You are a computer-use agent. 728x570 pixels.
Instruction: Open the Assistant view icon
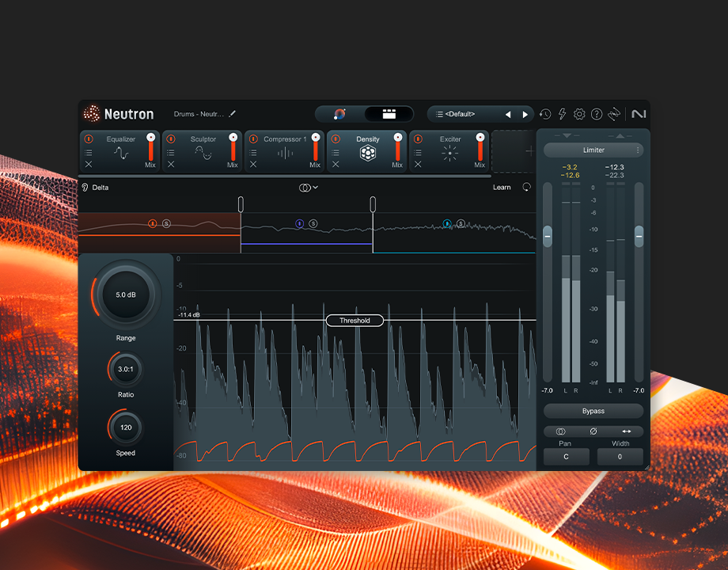[x=339, y=114]
